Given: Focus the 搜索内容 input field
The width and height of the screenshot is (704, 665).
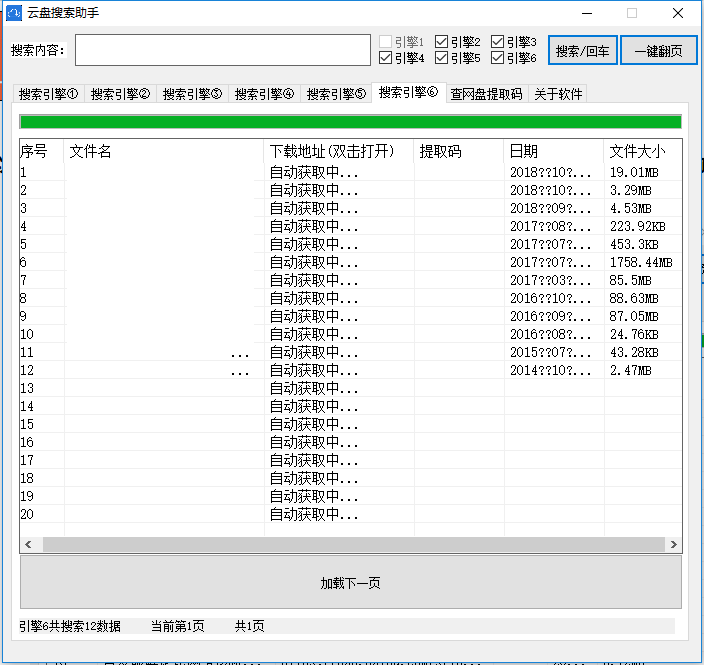Looking at the screenshot, I should 223,50.
